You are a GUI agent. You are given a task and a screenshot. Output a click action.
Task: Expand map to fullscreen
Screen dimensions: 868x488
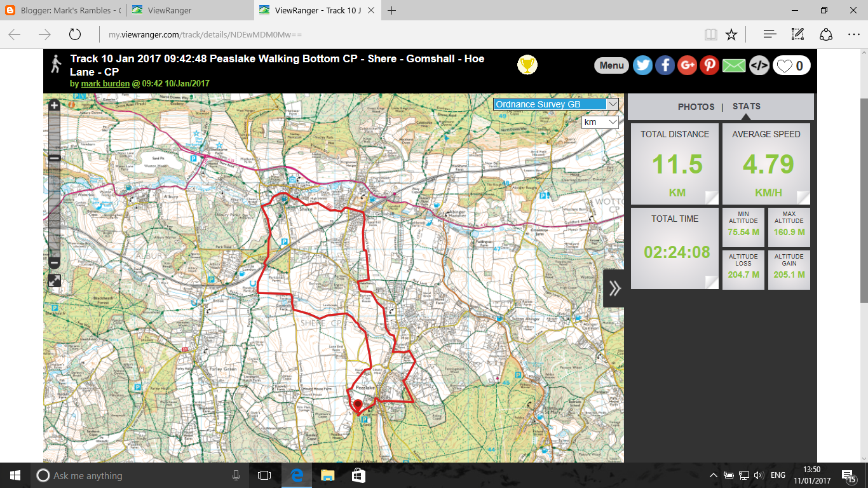(55, 280)
